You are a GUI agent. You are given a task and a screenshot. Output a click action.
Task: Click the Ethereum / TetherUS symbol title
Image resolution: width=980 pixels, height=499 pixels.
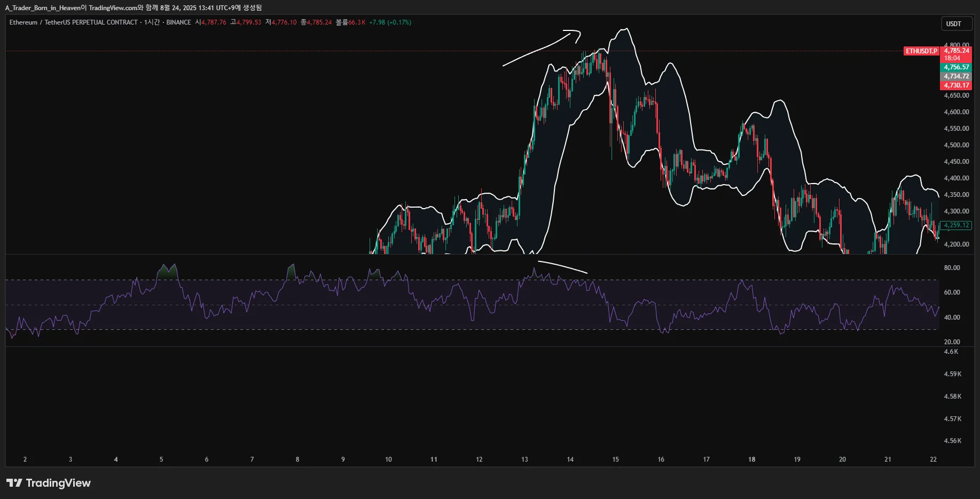pyautogui.click(x=73, y=22)
